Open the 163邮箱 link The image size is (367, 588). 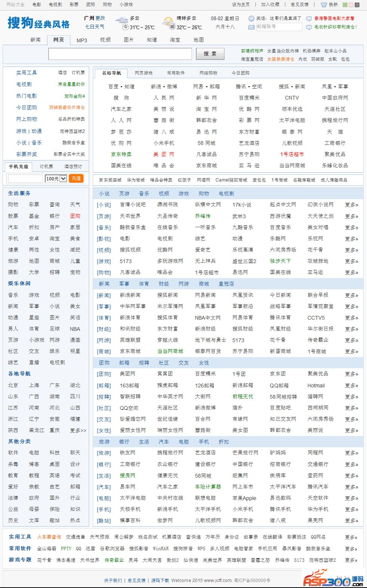pyautogui.click(x=129, y=386)
